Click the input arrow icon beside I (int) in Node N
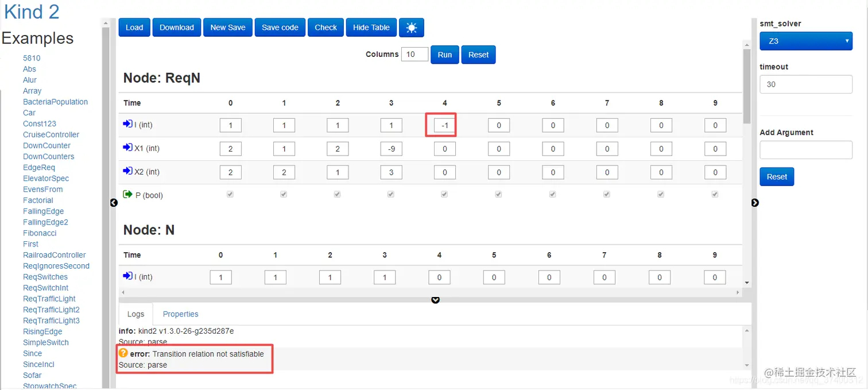This screenshot has height=390, width=868. pos(127,276)
